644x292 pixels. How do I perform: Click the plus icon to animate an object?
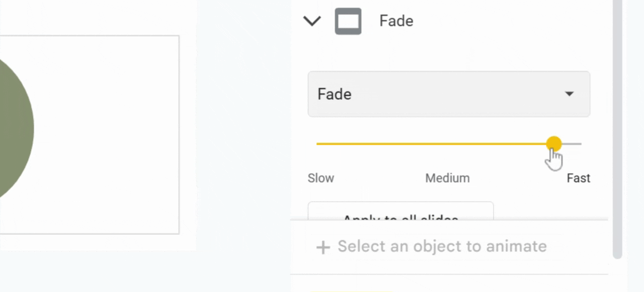323,247
